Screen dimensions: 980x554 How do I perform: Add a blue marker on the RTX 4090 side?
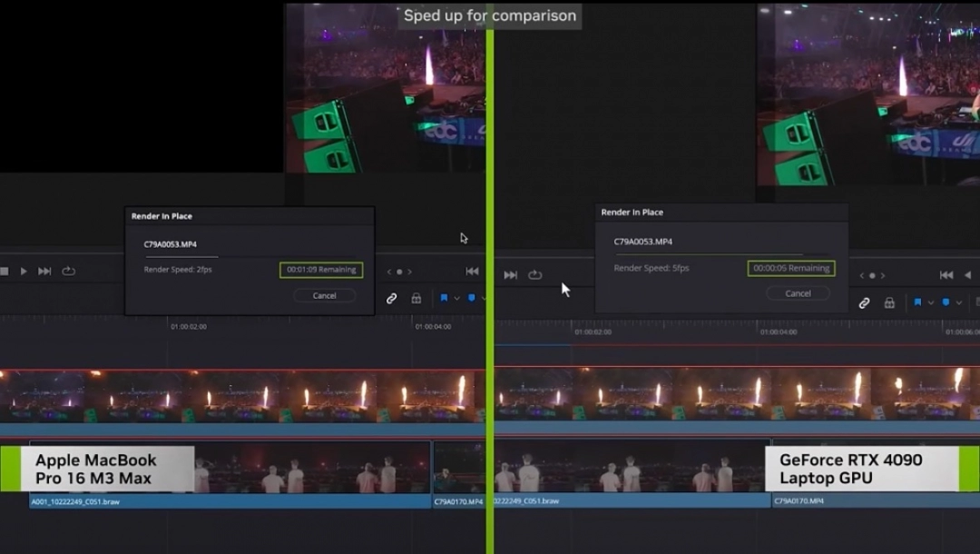point(946,302)
